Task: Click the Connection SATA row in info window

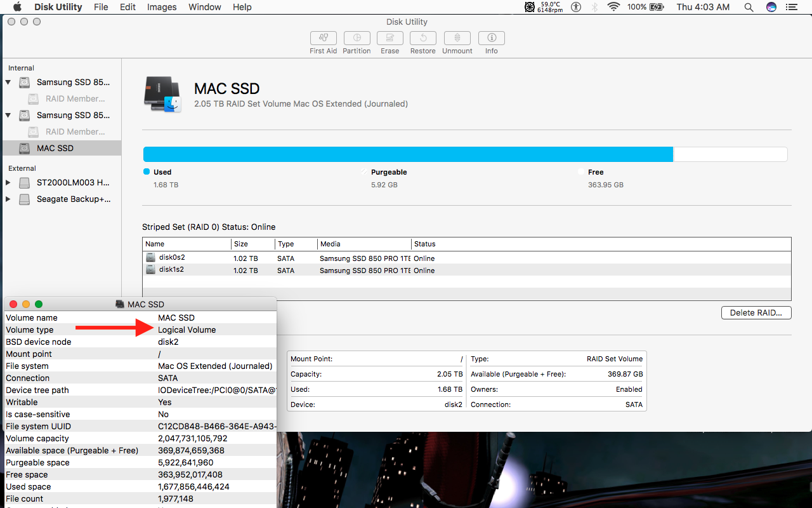Action: (140, 378)
